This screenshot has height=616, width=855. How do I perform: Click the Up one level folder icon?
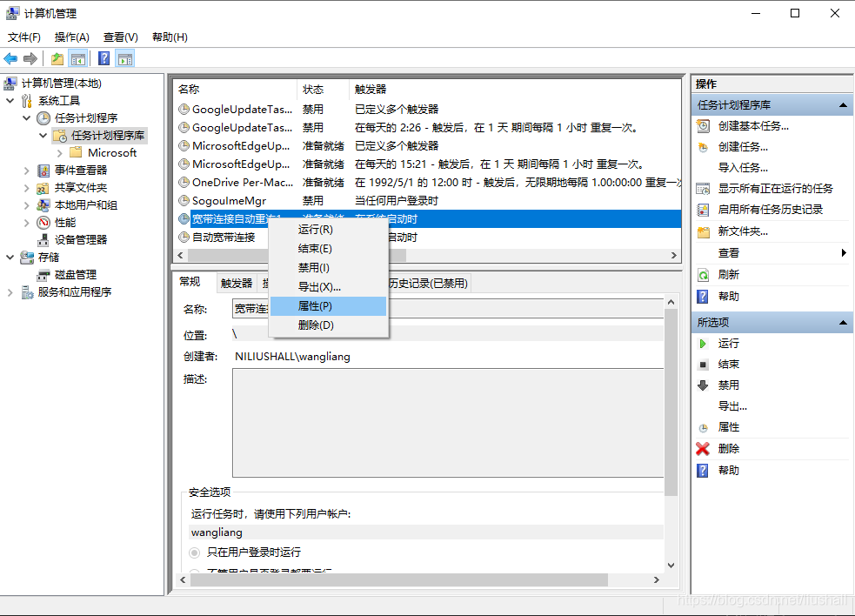coord(57,58)
